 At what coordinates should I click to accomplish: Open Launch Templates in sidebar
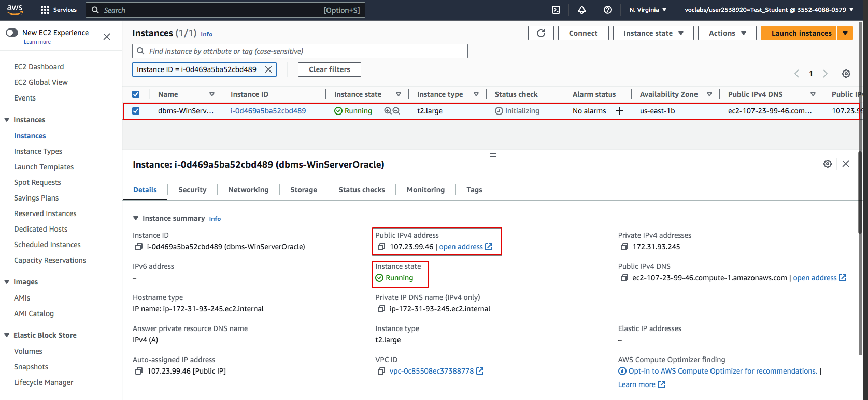(44, 167)
